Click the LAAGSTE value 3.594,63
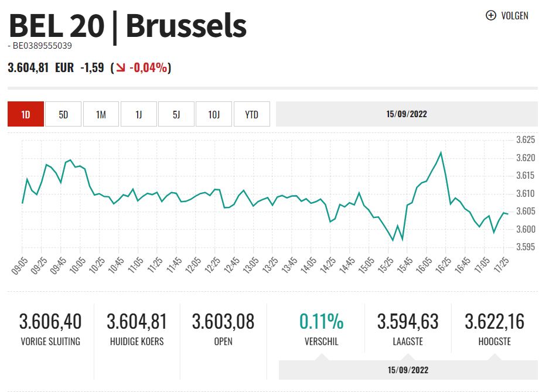549x392 pixels. tap(408, 322)
